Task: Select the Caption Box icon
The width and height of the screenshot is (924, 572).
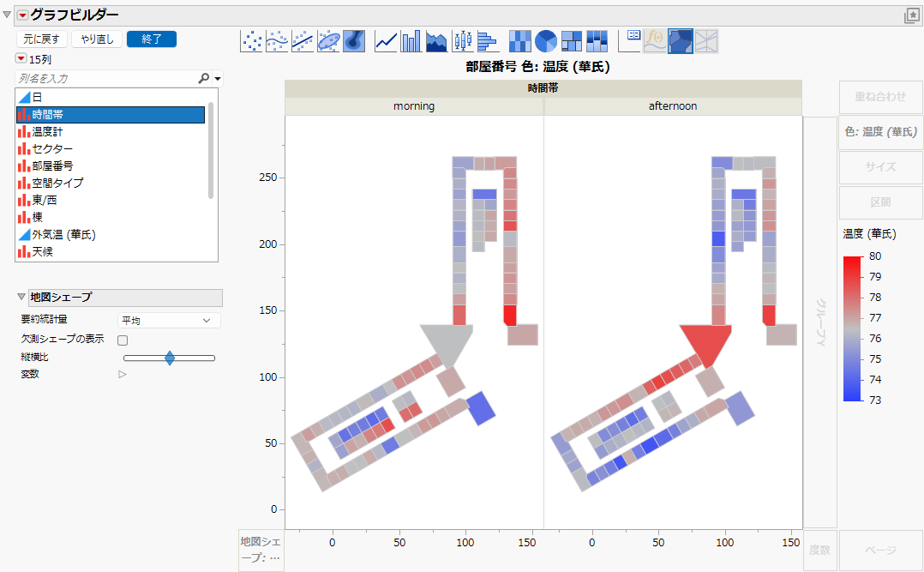Action: tap(629, 41)
